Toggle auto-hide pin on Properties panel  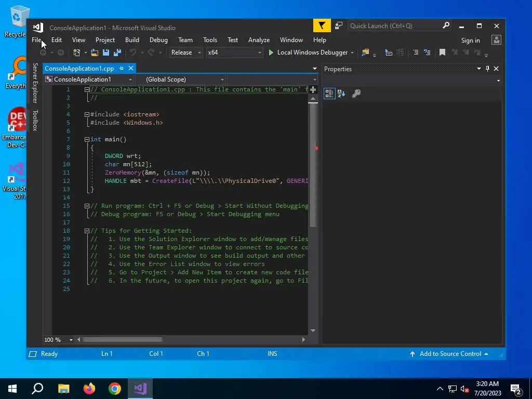[487, 69]
